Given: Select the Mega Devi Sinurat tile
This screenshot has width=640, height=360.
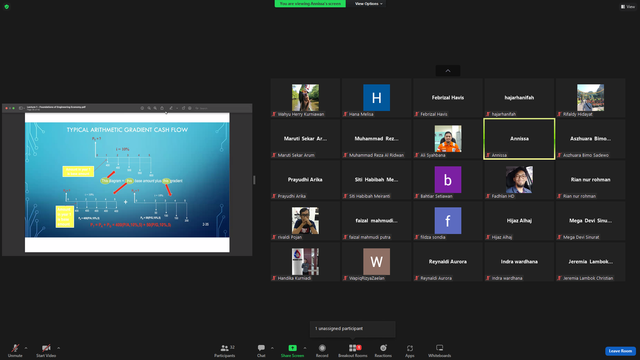Looking at the screenshot, I should pos(590,221).
